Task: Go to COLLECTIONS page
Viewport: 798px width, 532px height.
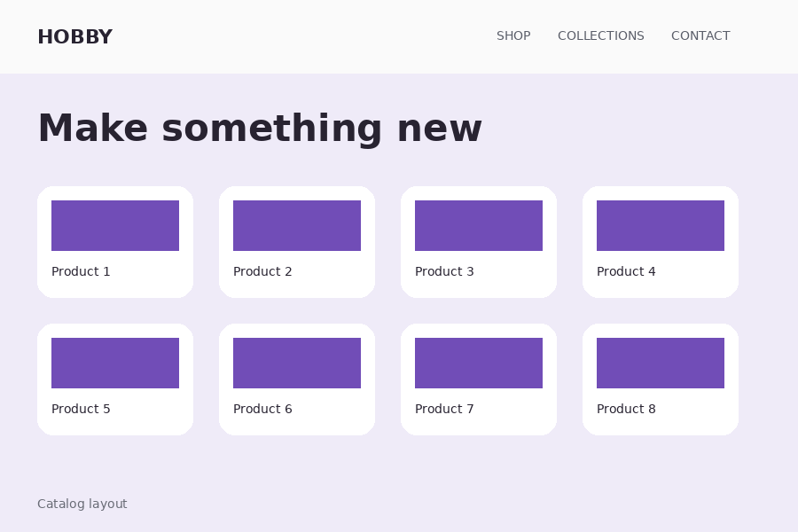Action: click(x=600, y=35)
